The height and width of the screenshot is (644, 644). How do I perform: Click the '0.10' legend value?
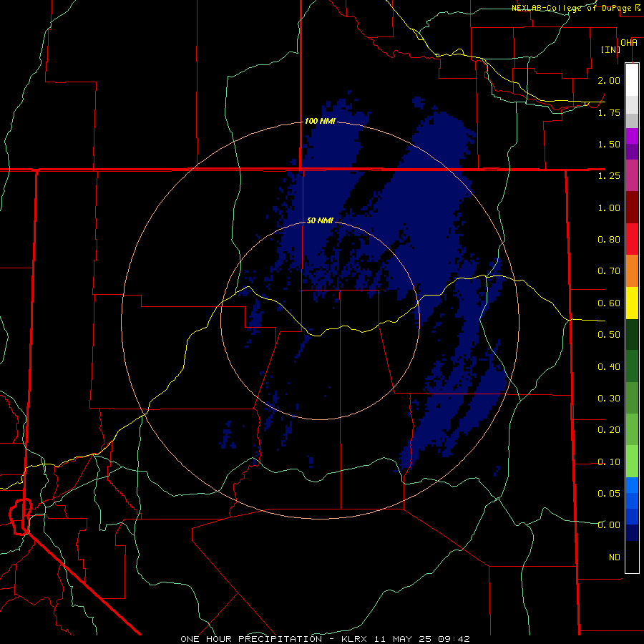[609, 462]
